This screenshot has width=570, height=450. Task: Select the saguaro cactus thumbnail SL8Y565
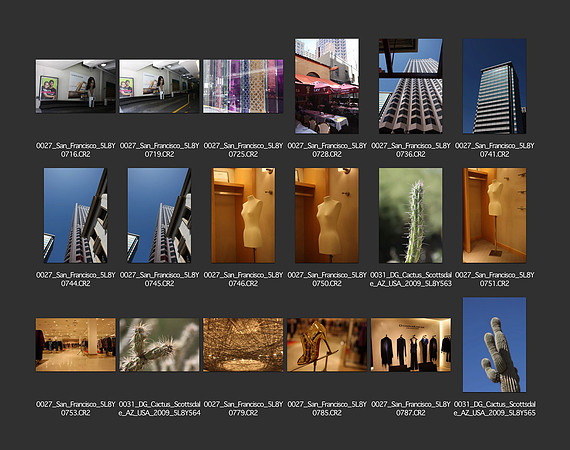coord(494,345)
